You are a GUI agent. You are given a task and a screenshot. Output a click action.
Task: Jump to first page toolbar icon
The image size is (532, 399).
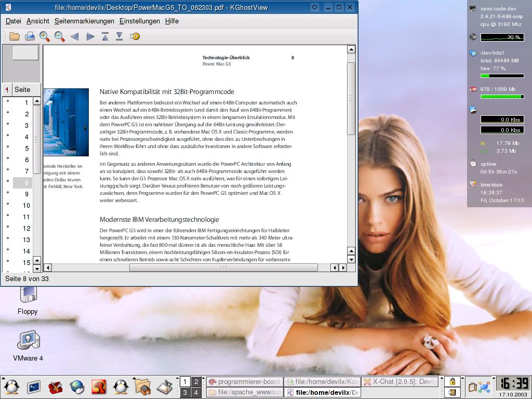tap(105, 36)
